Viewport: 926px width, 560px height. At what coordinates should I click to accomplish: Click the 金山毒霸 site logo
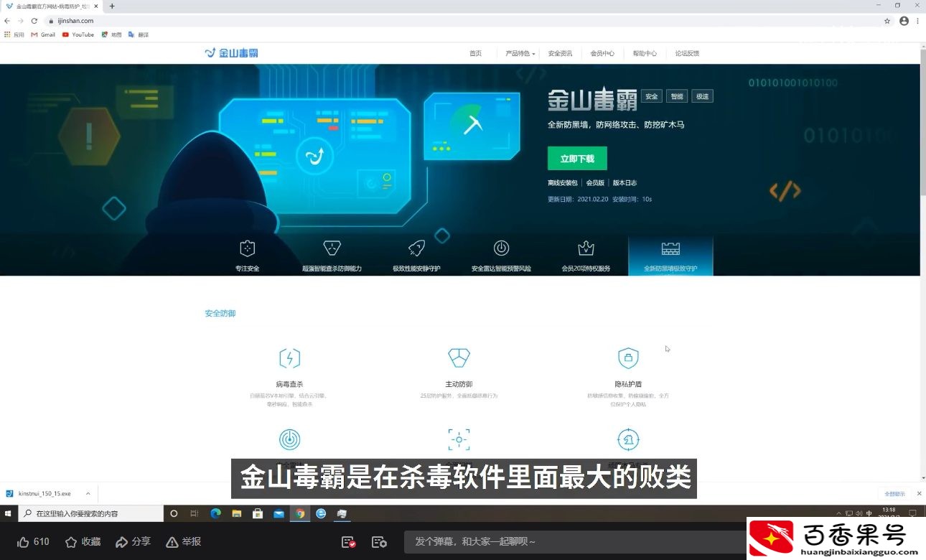231,53
